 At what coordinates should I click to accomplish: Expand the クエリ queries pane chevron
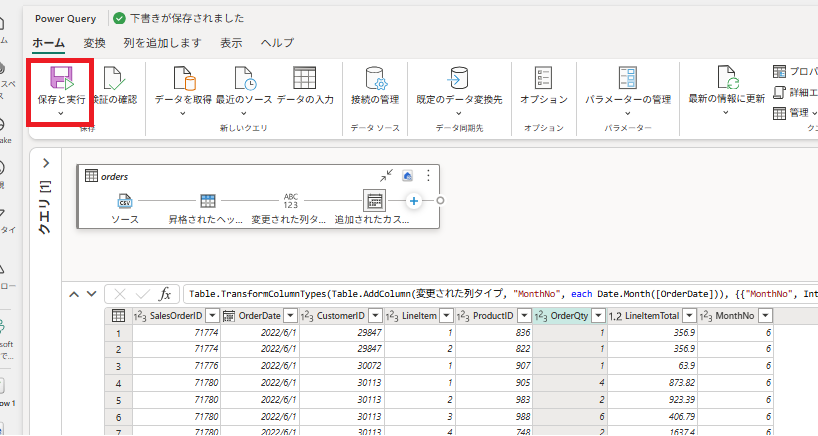[x=46, y=163]
